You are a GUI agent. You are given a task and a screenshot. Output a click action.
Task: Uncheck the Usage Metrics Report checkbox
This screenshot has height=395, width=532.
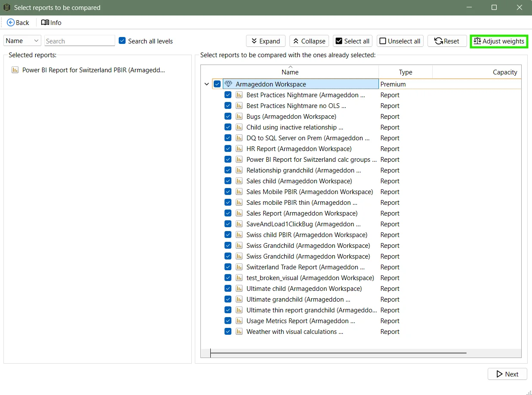point(228,321)
